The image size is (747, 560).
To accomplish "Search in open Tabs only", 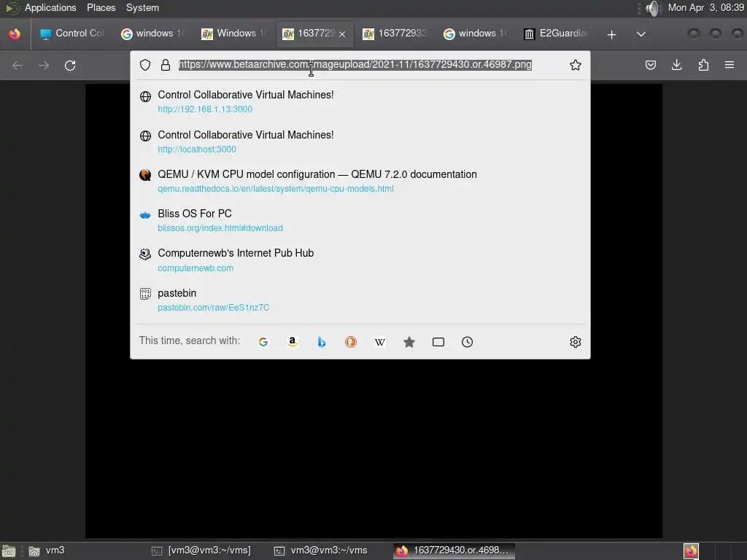I will coord(438,342).
